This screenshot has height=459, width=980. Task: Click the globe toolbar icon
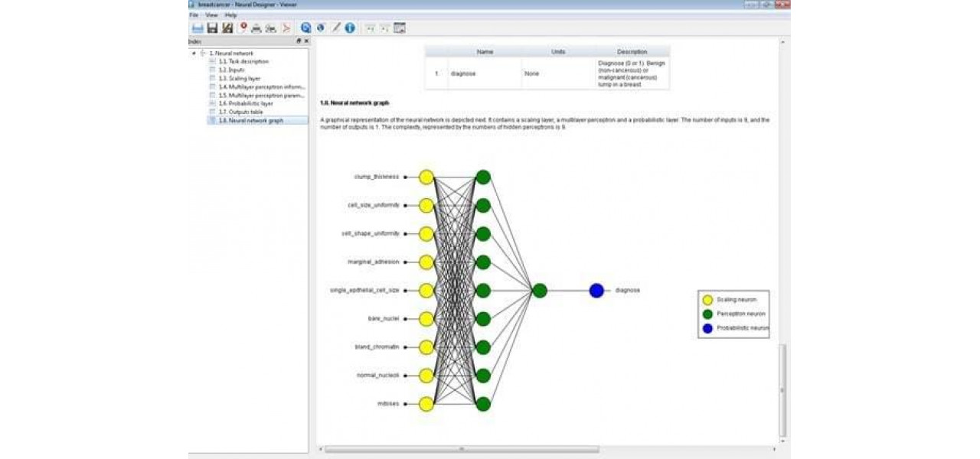(321, 28)
